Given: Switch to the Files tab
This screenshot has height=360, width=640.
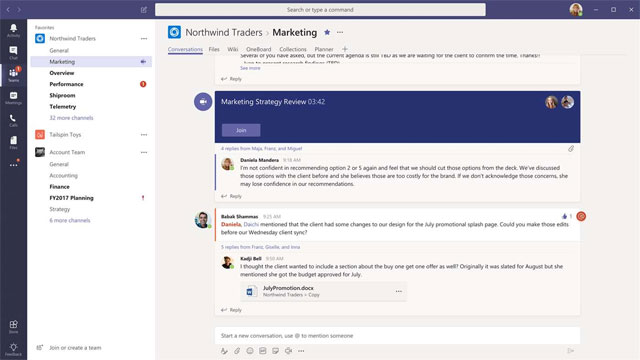Looking at the screenshot, I should point(214,49).
